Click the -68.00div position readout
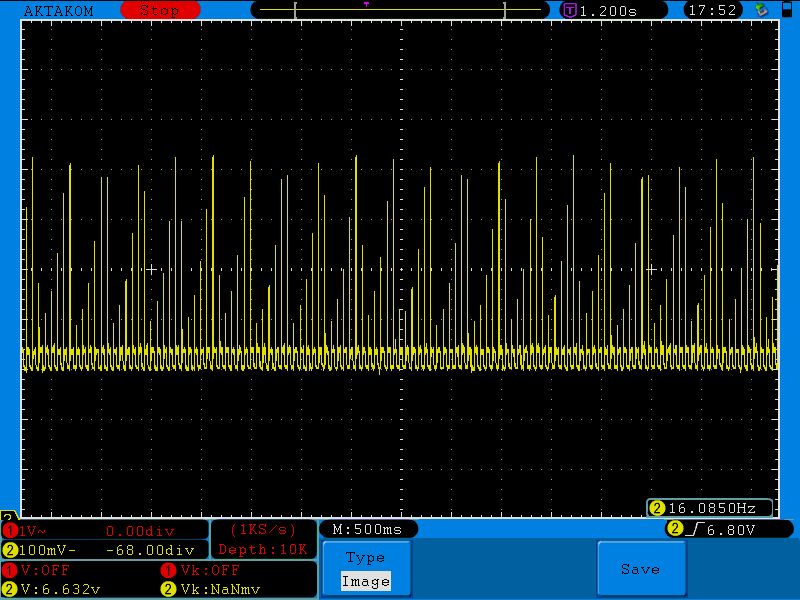 pos(151,551)
